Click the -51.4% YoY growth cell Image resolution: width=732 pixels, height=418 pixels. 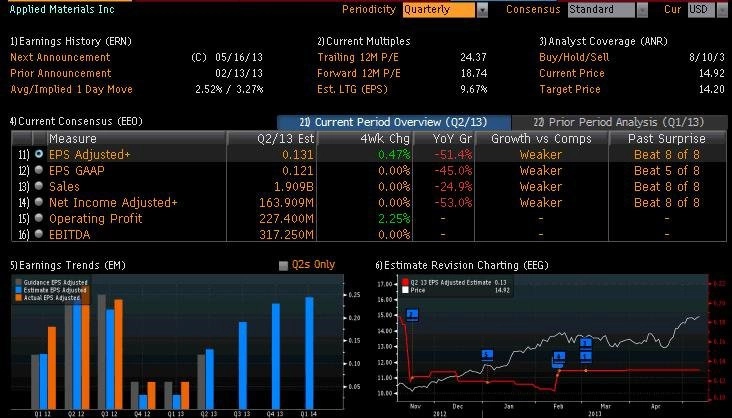tap(453, 155)
